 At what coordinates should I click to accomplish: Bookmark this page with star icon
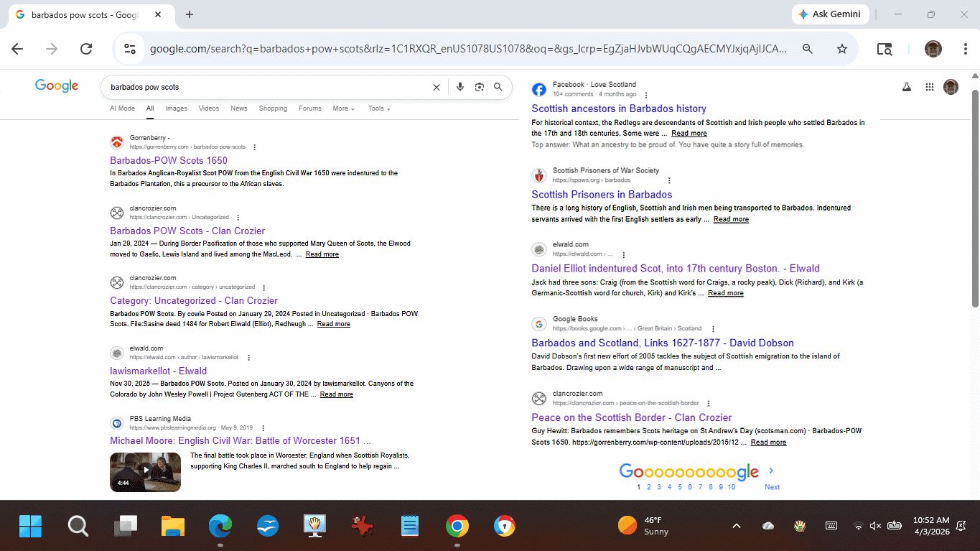click(842, 49)
